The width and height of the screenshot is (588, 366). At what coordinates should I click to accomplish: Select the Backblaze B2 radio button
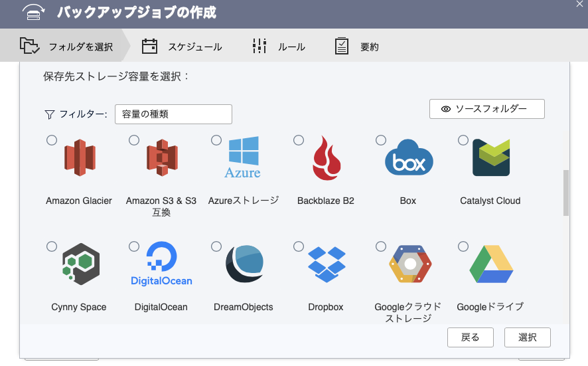[299, 140]
